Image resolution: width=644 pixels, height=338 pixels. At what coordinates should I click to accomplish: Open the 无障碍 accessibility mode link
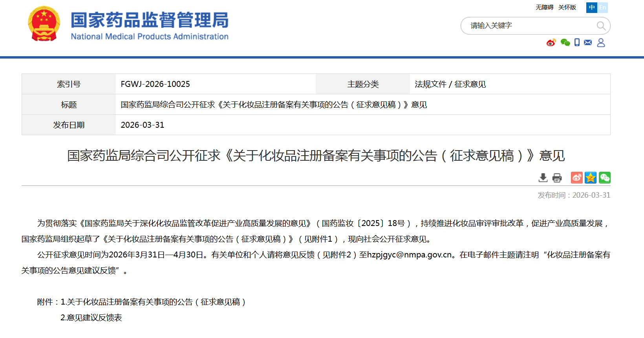[544, 7]
